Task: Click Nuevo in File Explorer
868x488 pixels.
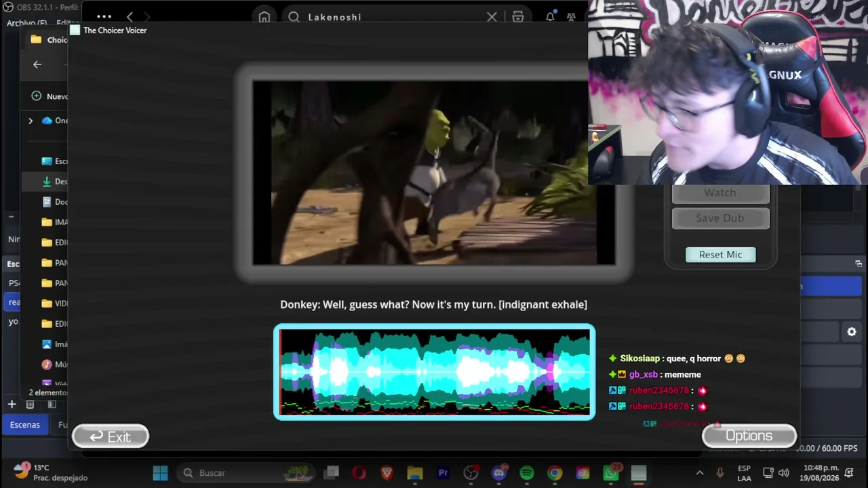Action: pyautogui.click(x=50, y=96)
